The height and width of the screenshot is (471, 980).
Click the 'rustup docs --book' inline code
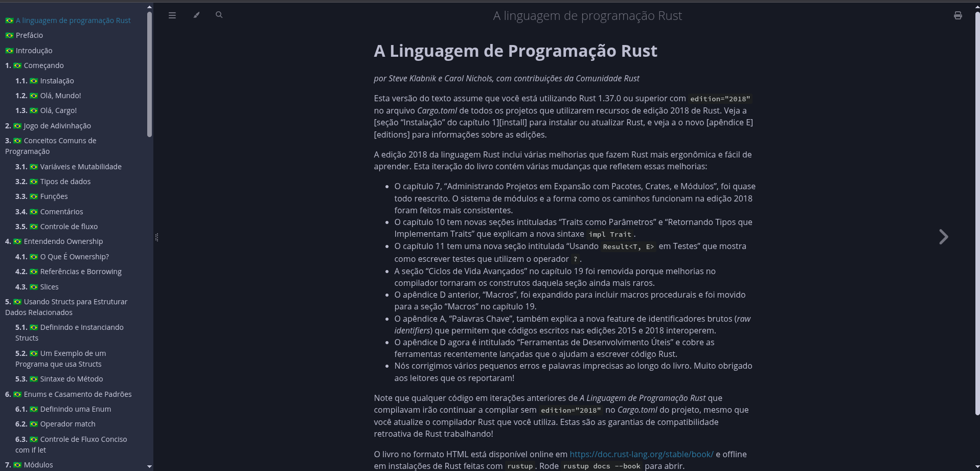[602, 466]
